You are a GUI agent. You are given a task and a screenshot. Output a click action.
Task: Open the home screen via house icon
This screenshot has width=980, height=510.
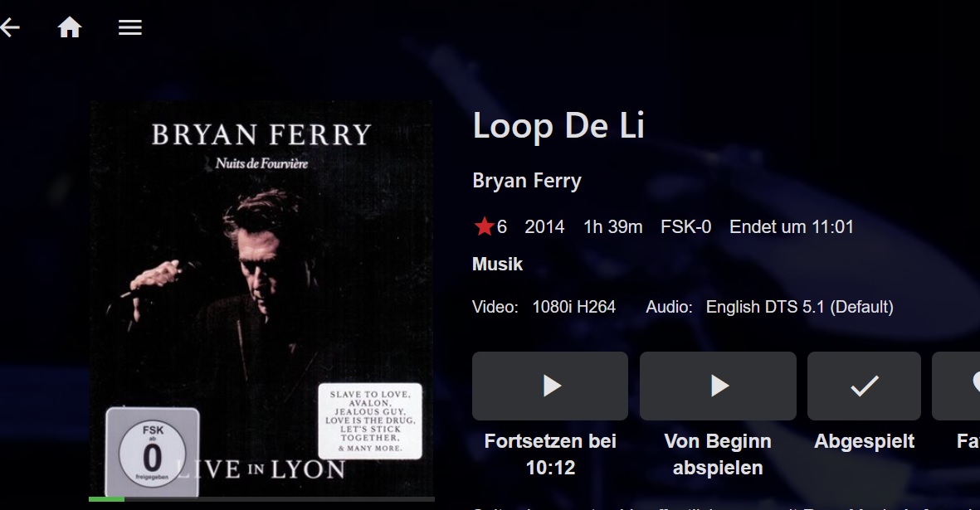70,27
